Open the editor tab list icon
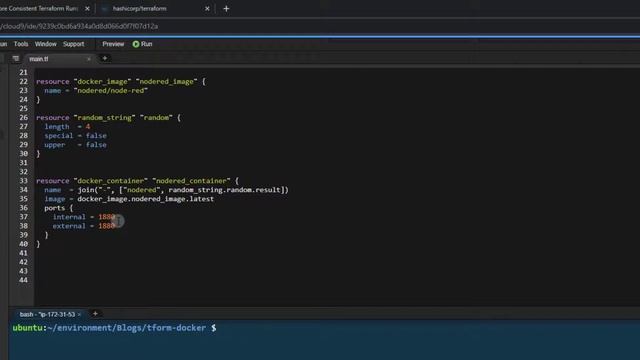The width and height of the screenshot is (640, 360). (x=16, y=59)
